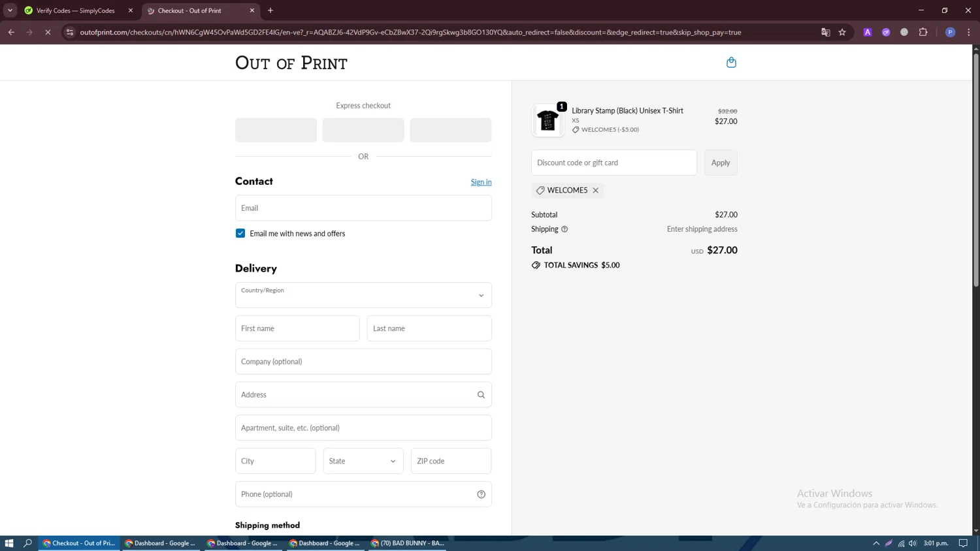Open the tab search dropdown arrow
Screen dimensions: 980x551
tap(10, 10)
